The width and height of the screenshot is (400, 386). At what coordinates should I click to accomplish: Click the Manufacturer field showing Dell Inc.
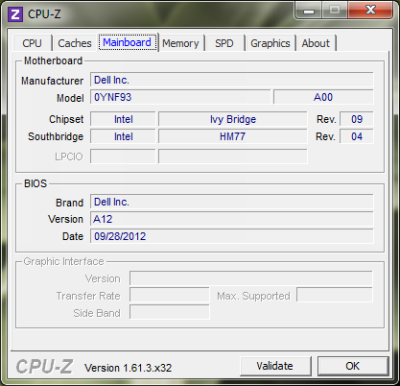pos(232,80)
